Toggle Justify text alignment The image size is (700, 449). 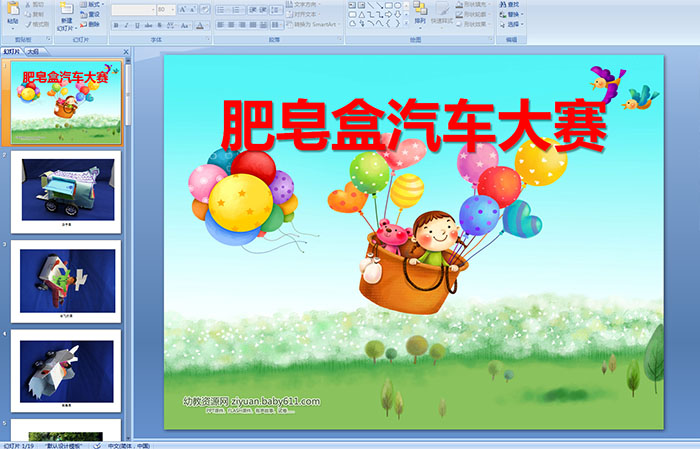(x=253, y=25)
